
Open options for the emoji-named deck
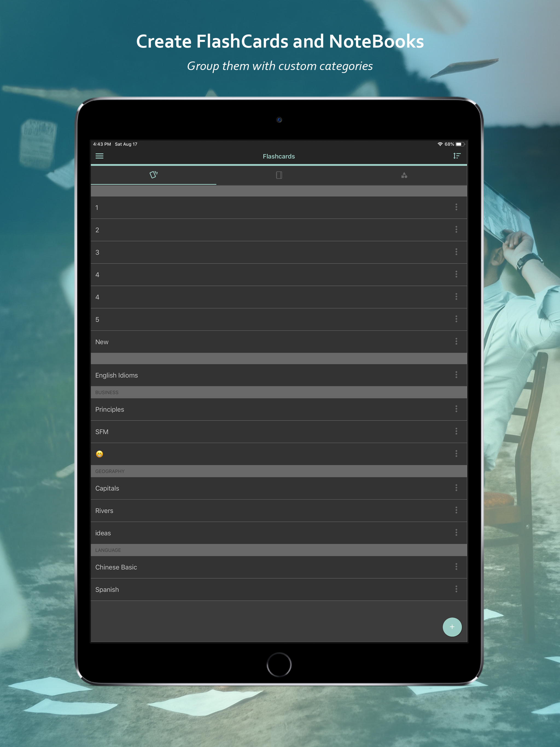pyautogui.click(x=456, y=454)
